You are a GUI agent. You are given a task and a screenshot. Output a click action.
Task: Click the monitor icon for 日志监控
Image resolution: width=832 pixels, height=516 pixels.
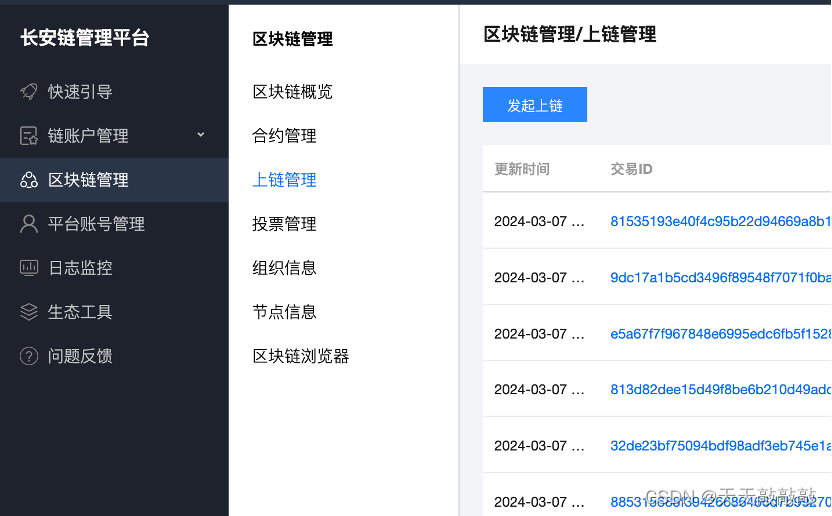tap(29, 268)
